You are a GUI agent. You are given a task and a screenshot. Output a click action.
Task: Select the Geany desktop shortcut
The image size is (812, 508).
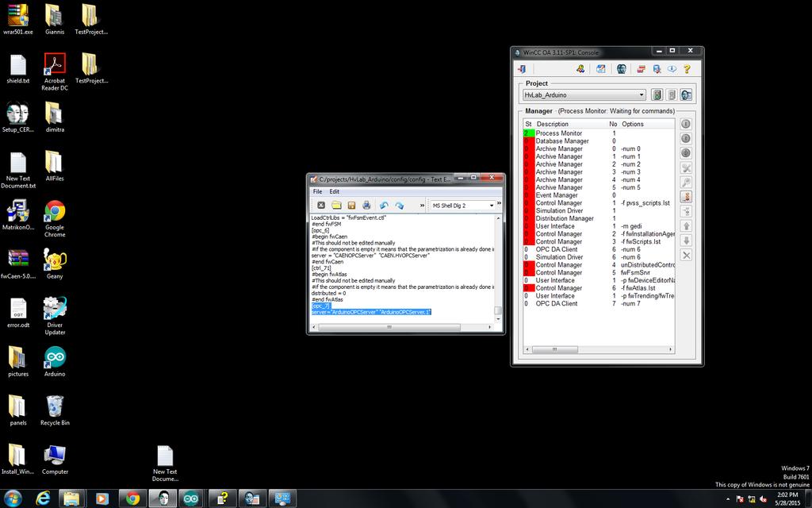tap(55, 264)
